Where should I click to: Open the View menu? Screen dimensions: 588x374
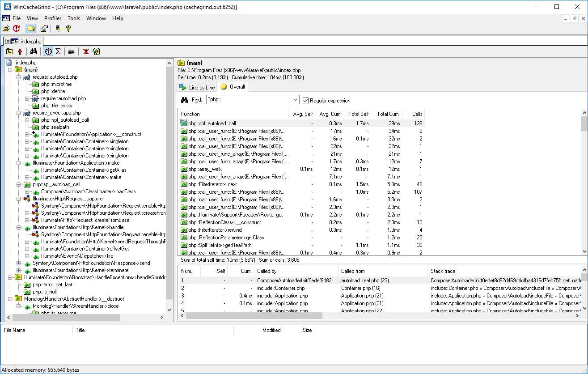pos(32,18)
